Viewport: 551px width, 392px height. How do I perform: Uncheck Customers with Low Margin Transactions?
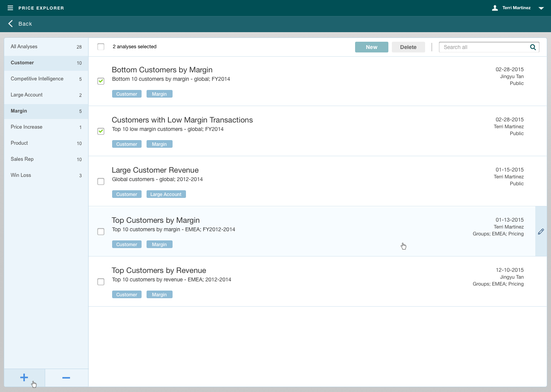101,131
